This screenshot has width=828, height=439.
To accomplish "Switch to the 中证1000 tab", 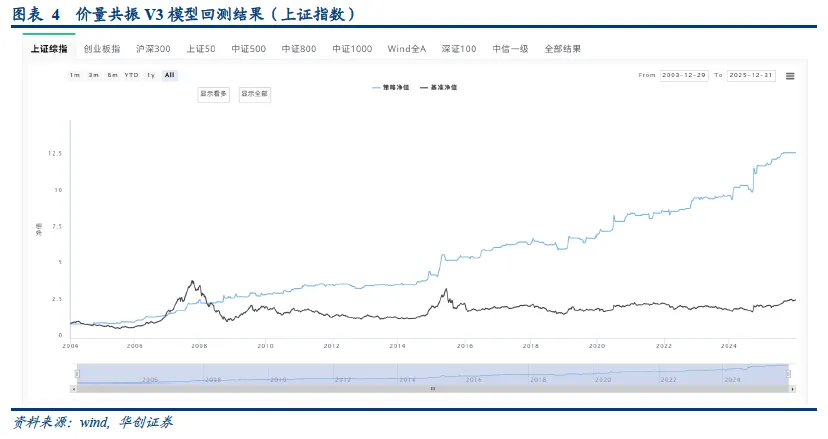I will pyautogui.click(x=352, y=49).
